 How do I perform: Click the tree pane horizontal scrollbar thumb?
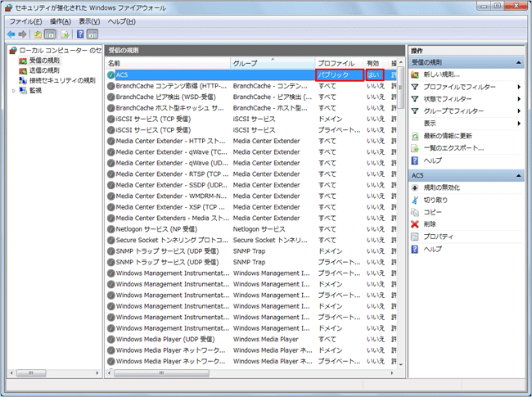[31, 373]
